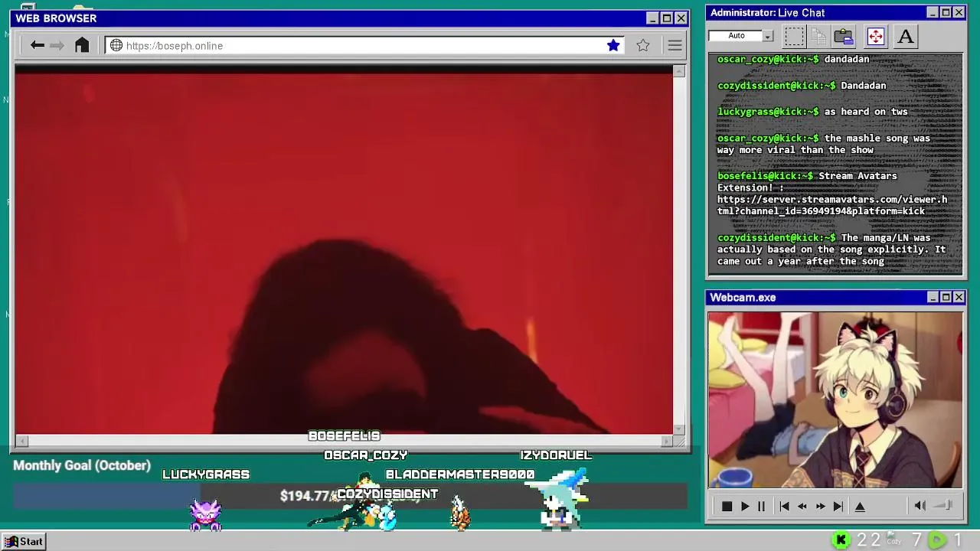Click the horizontal scroll right arrow
980x551 pixels.
pos(667,441)
